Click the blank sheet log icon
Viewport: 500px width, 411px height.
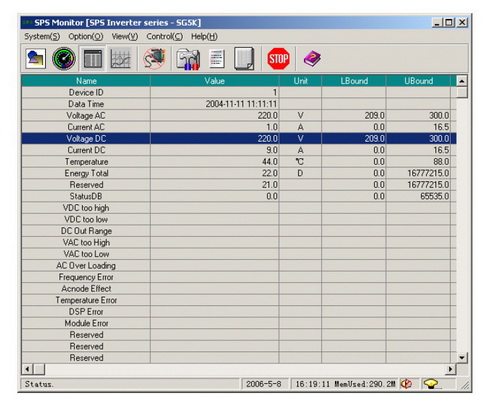pyautogui.click(x=244, y=59)
